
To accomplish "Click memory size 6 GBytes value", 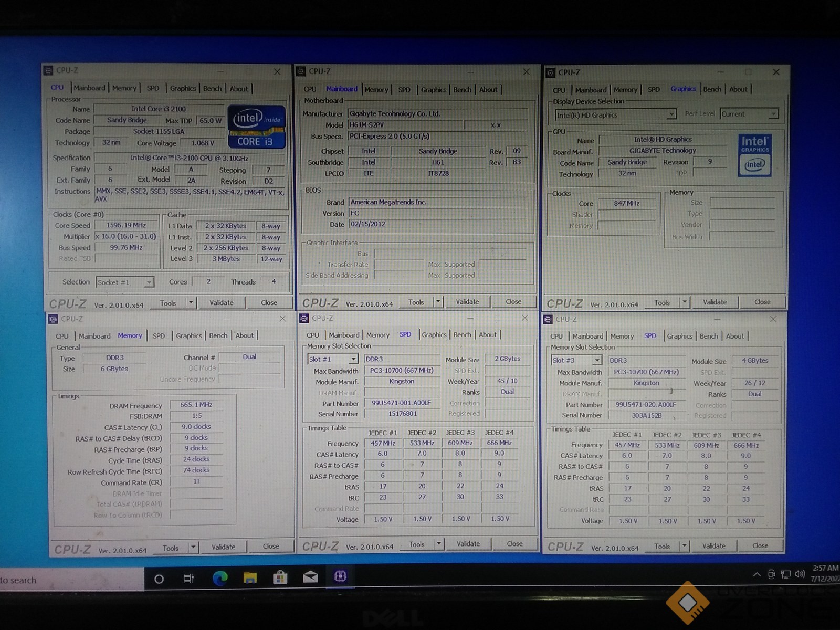I will click(x=114, y=369).
